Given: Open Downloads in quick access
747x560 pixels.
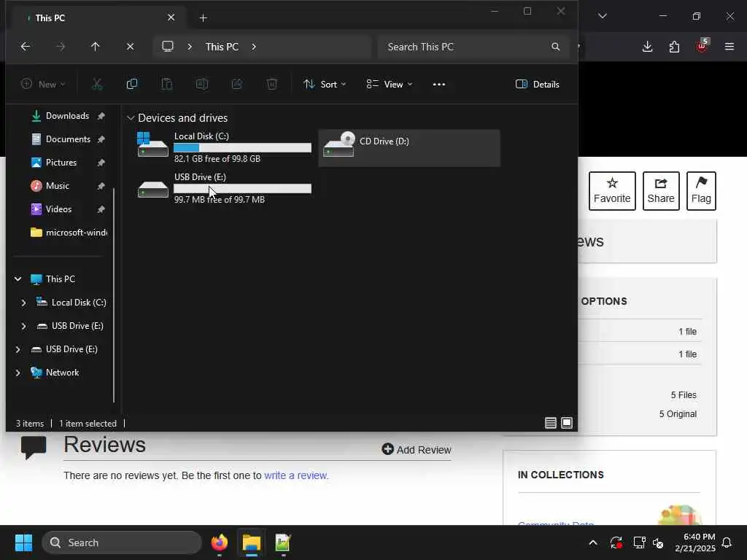Looking at the screenshot, I should point(67,116).
